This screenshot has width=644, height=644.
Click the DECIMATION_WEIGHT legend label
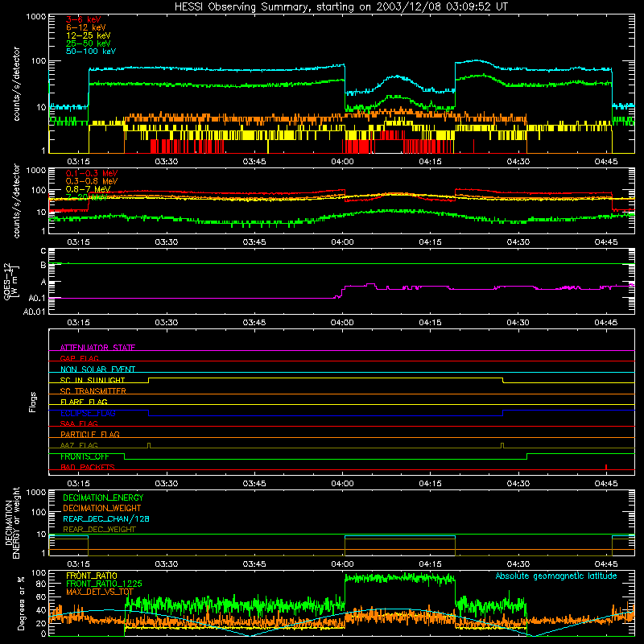[102, 508]
